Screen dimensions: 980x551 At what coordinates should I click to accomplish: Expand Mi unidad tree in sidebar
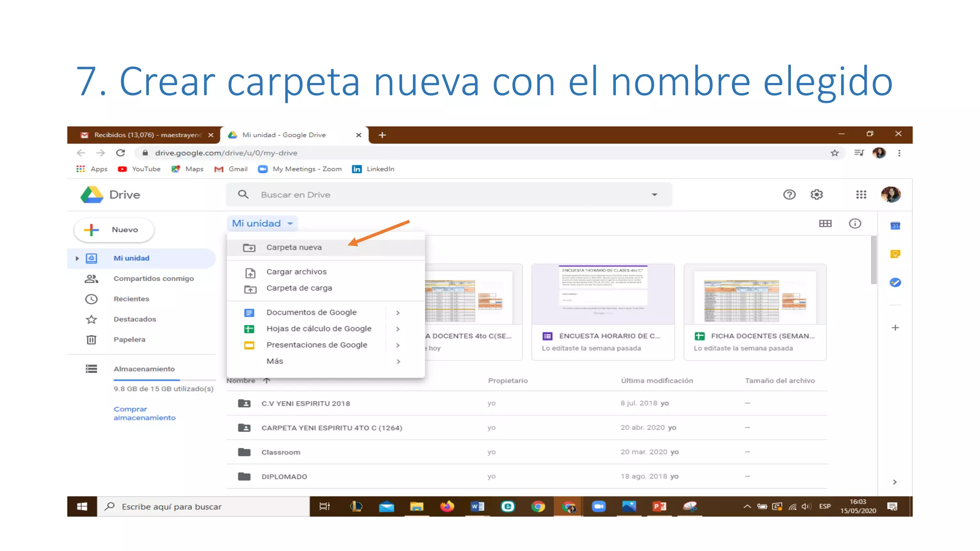click(77, 258)
